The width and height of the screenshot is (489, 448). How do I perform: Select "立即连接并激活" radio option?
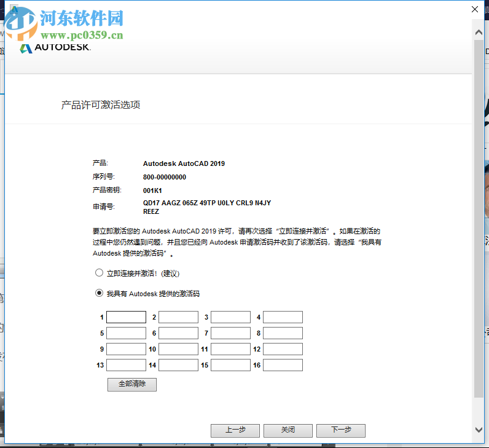point(99,273)
